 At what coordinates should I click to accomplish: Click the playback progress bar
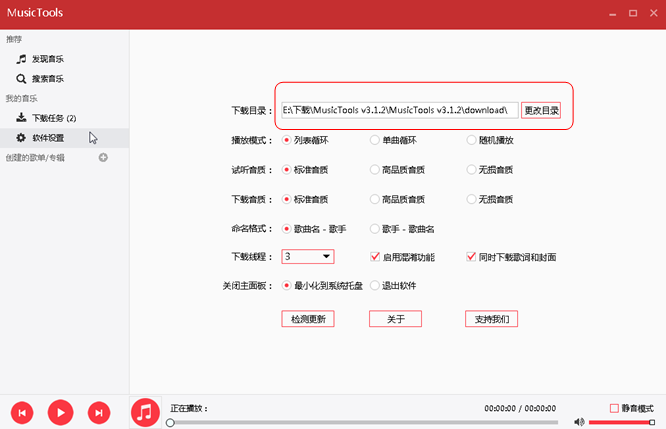(364, 423)
